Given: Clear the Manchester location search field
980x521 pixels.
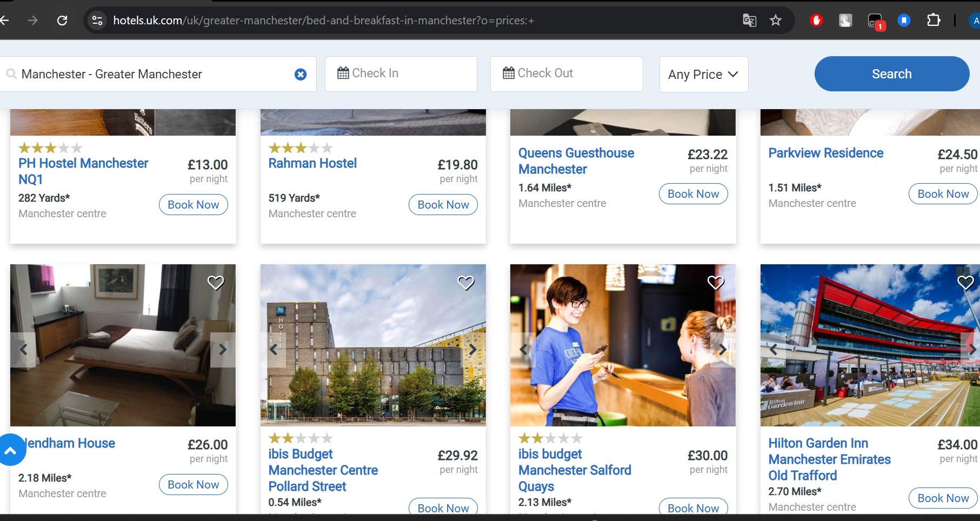Looking at the screenshot, I should click(x=301, y=75).
